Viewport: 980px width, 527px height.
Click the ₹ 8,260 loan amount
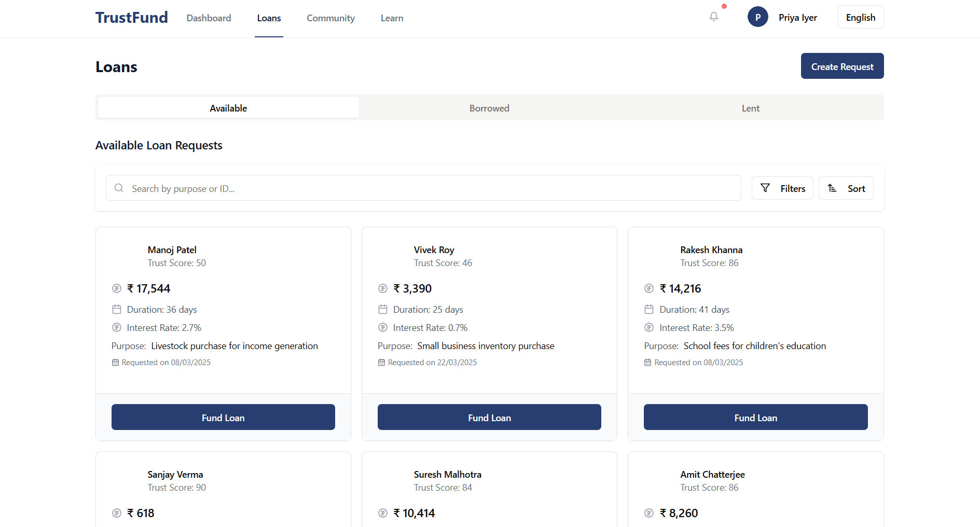click(x=679, y=513)
